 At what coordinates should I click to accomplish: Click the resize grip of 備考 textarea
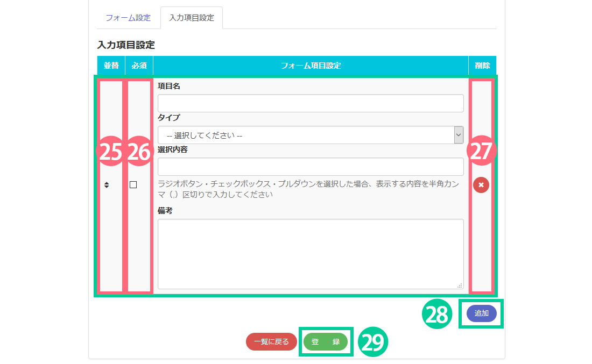point(460,286)
